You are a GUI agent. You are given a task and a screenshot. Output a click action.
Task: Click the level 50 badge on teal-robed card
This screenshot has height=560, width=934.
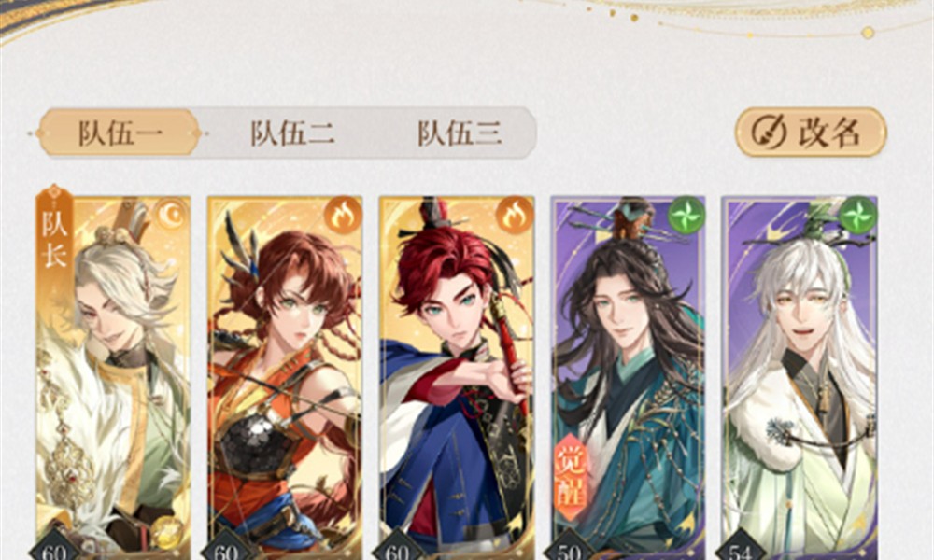[x=569, y=548]
